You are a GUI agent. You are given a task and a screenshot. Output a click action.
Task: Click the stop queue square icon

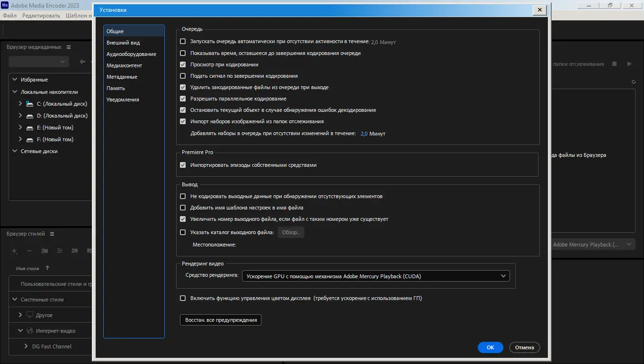(615, 64)
